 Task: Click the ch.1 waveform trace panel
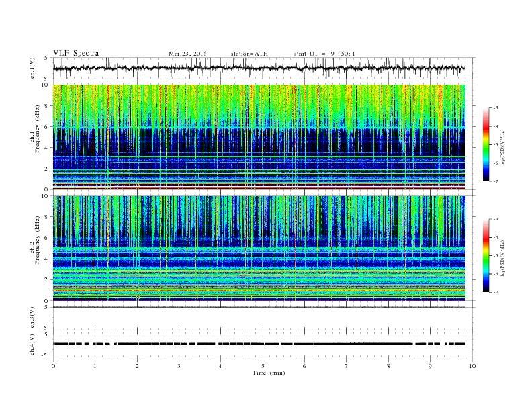point(263,68)
